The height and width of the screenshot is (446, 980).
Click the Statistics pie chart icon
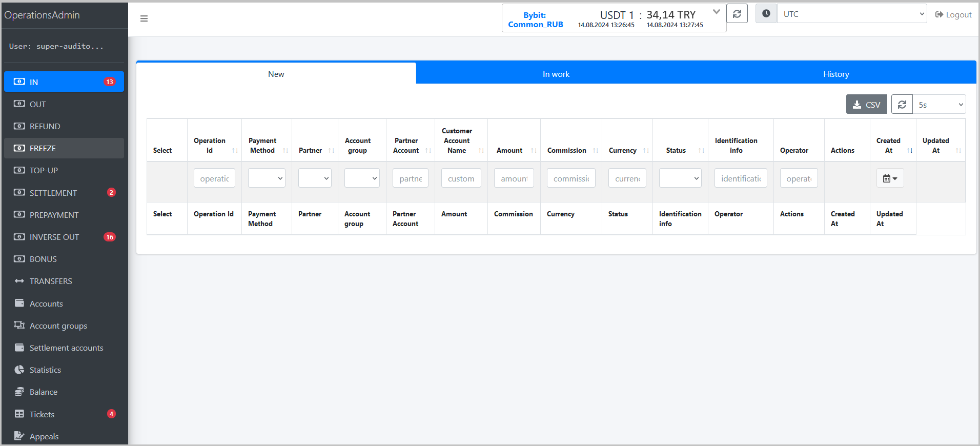click(x=19, y=370)
